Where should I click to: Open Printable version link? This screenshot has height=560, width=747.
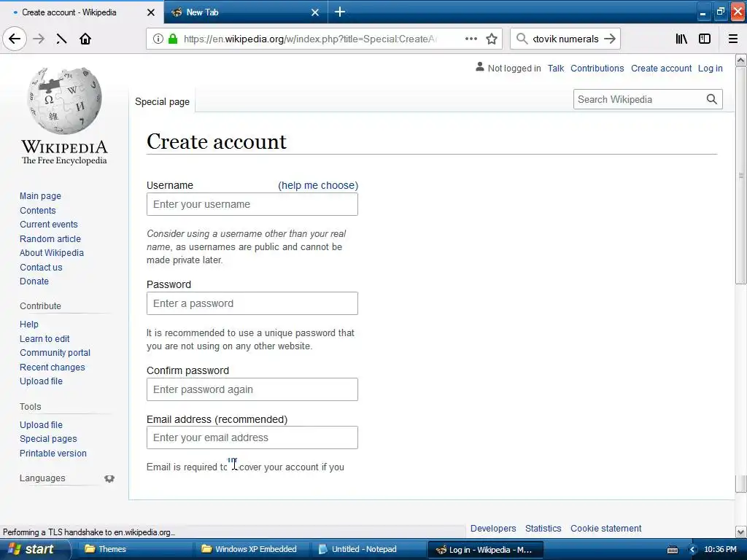coord(53,454)
